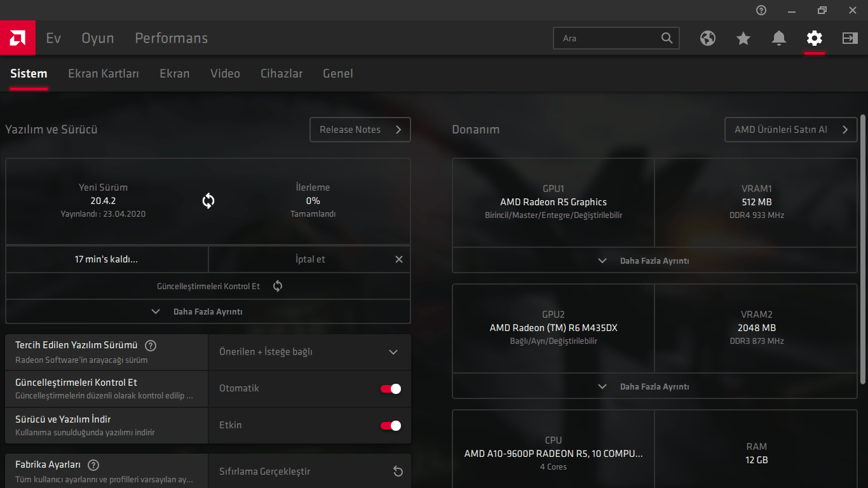Click the CPU AMD A10-9600P text
The height and width of the screenshot is (488, 868).
[553, 454]
